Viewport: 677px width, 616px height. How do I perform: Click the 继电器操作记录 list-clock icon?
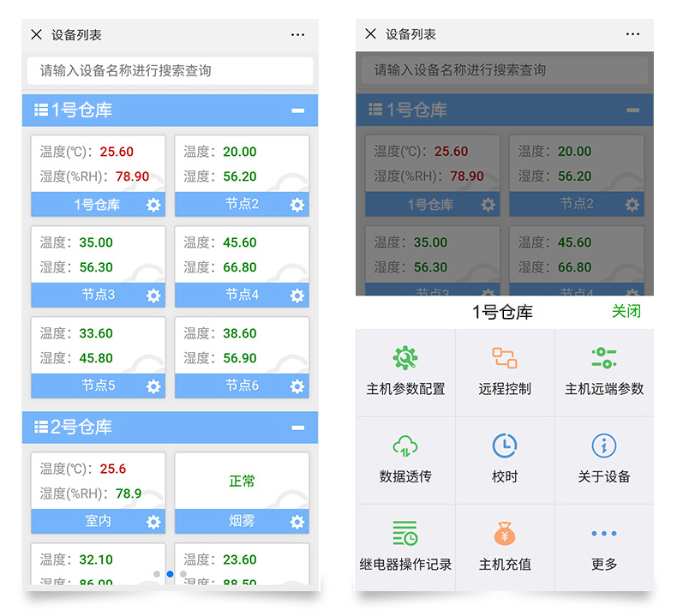click(405, 533)
